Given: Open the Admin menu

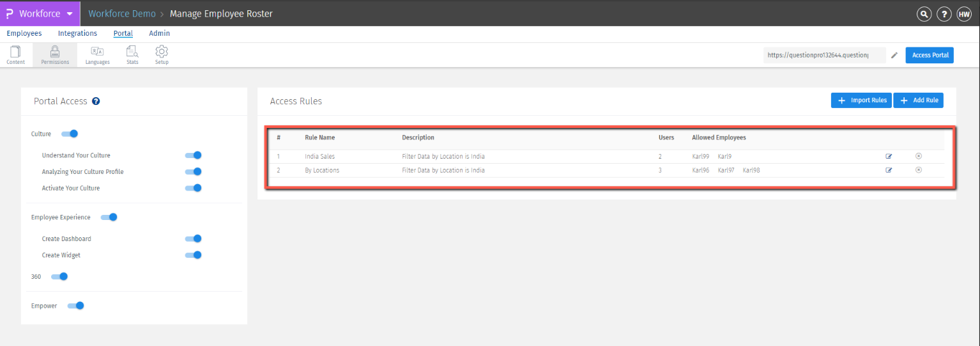Looking at the screenshot, I should pos(160,33).
